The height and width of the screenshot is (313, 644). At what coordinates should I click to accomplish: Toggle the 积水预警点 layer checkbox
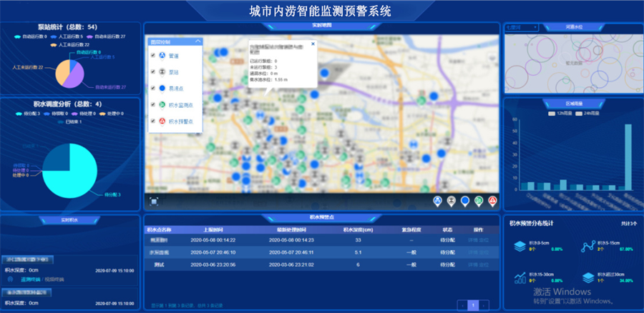(153, 121)
